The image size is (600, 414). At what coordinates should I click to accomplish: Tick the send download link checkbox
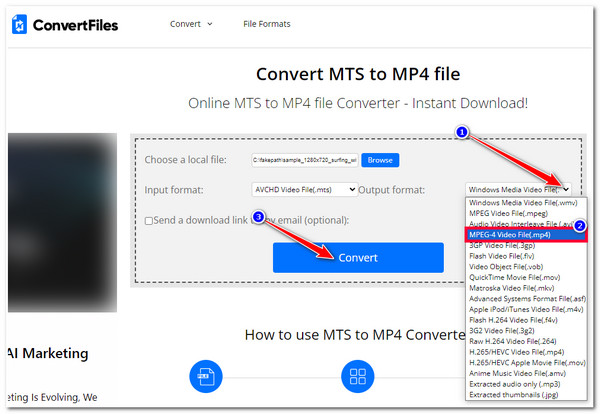tap(149, 221)
